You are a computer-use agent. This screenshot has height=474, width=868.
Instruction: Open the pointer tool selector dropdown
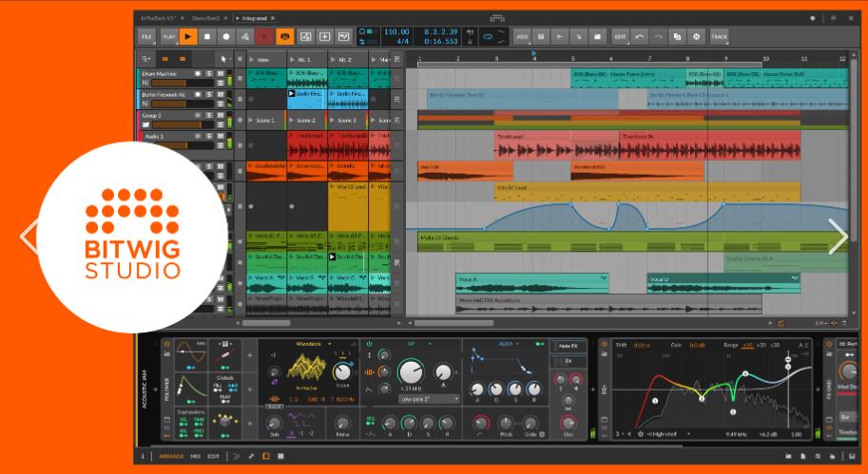click(223, 59)
